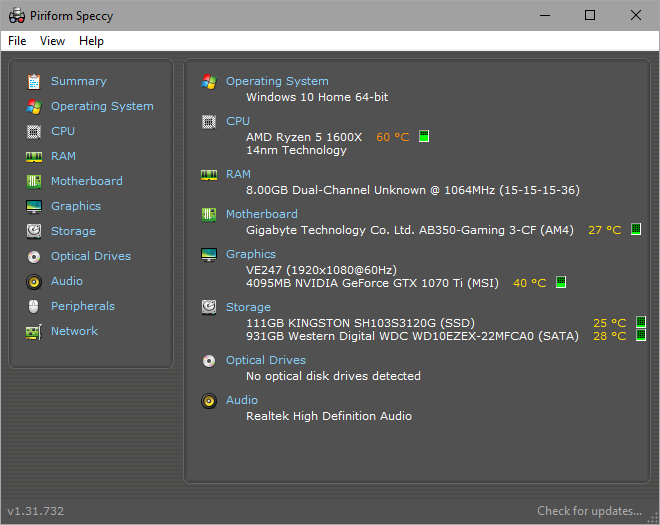The width and height of the screenshot is (660, 525).
Task: Open Storage section from sidebar
Action: (x=73, y=231)
